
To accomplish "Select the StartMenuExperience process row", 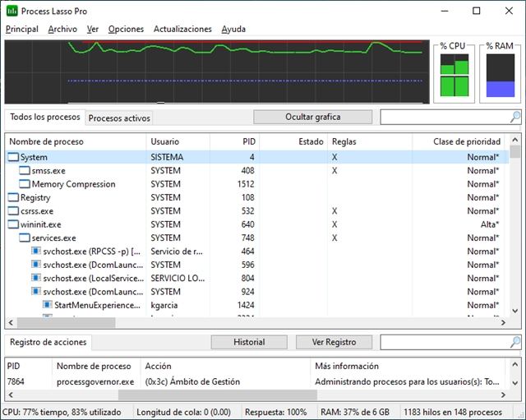I will 257,305.
